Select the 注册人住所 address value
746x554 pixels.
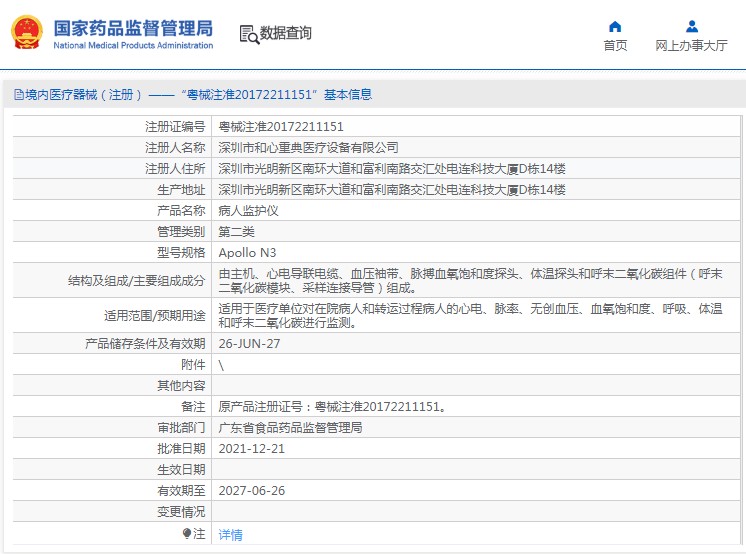392,168
